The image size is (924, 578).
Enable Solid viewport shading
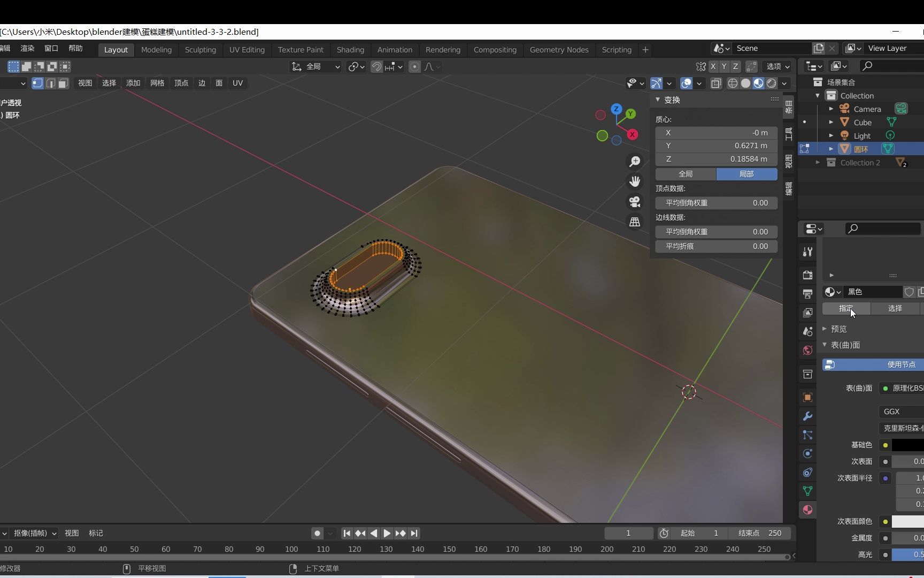(746, 83)
